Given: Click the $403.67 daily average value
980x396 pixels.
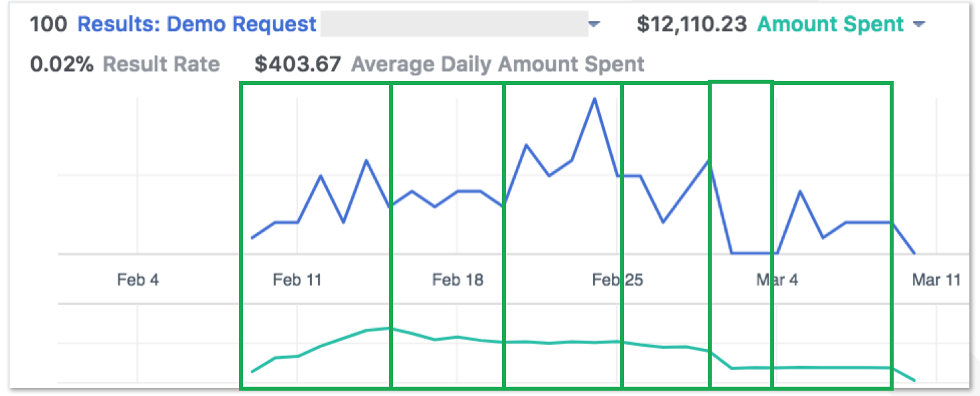Looking at the screenshot, I should [x=298, y=64].
